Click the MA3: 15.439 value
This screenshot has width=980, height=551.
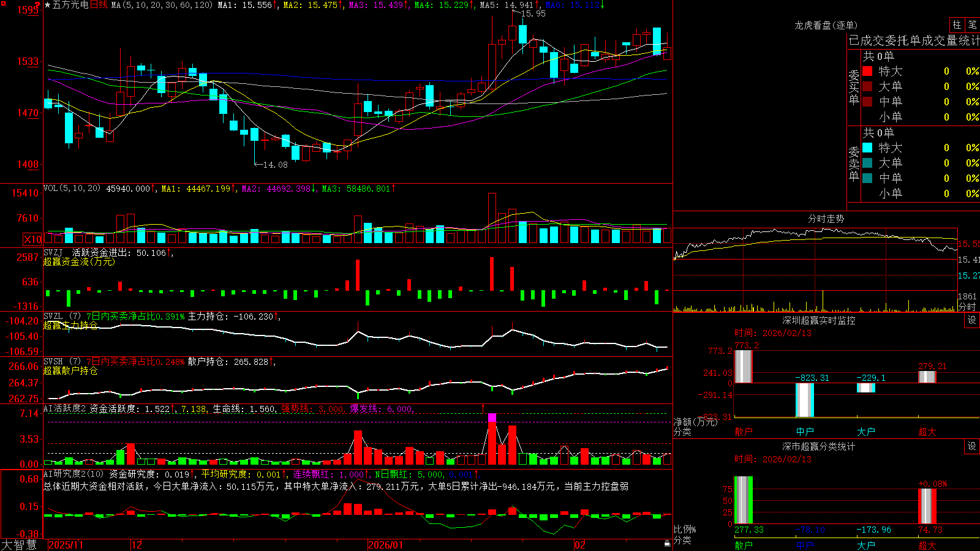click(376, 5)
